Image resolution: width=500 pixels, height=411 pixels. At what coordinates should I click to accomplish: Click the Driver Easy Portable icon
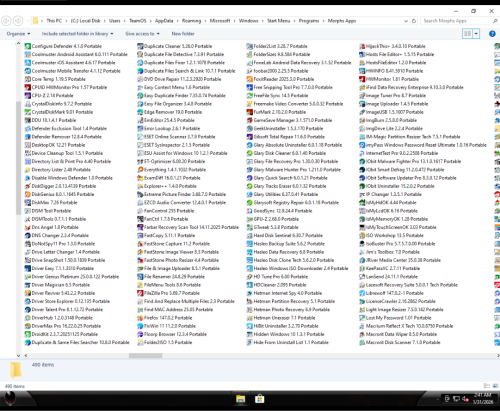[x=28, y=268]
